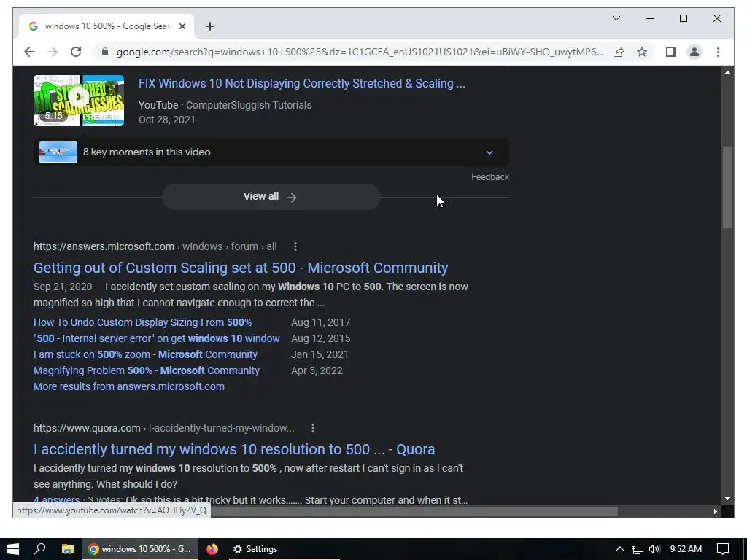
Task: Click scroll up arrow of vertical scrollbar
Action: pyautogui.click(x=727, y=72)
